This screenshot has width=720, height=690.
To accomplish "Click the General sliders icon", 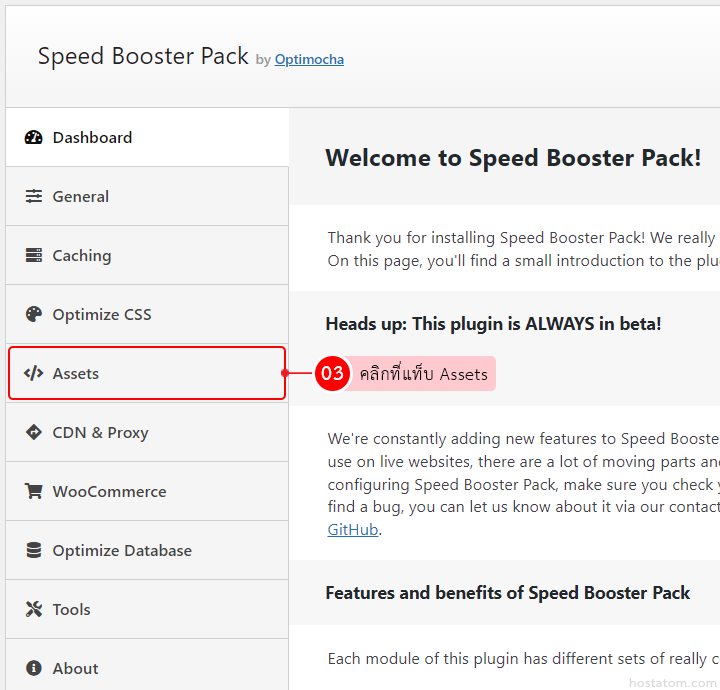I will tap(34, 197).
